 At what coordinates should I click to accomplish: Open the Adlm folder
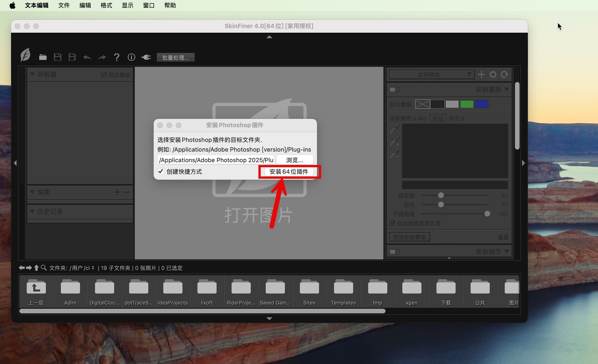pos(70,292)
